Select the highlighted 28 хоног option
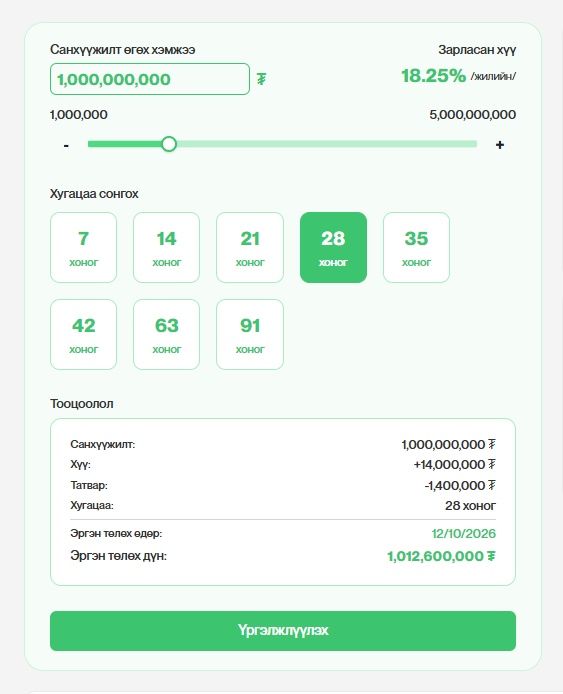The image size is (563, 694). 333,247
